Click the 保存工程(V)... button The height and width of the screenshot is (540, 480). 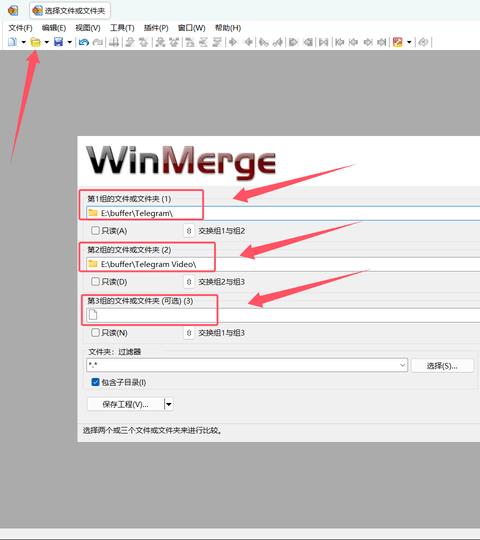coord(126,404)
